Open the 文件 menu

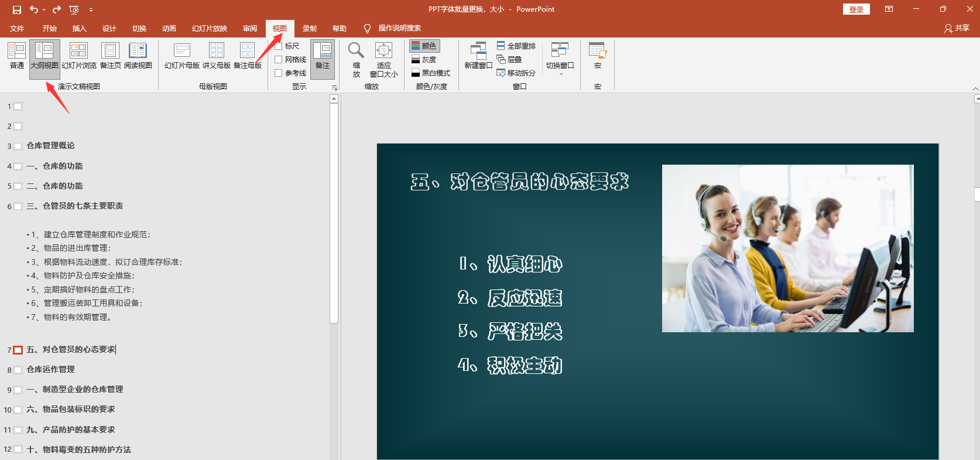17,28
